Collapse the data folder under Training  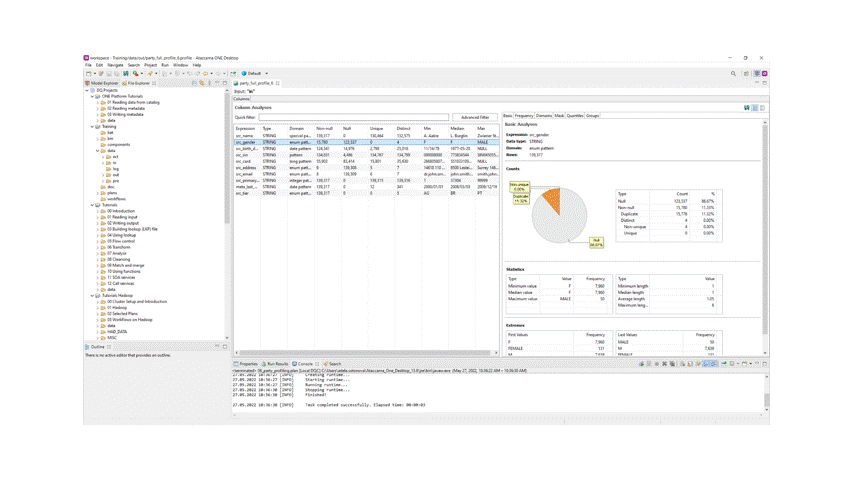[x=98, y=151]
